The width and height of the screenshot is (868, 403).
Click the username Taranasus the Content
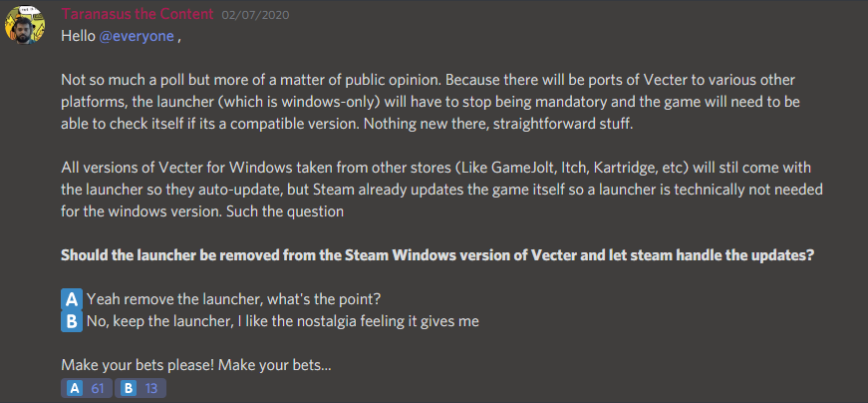tap(138, 14)
